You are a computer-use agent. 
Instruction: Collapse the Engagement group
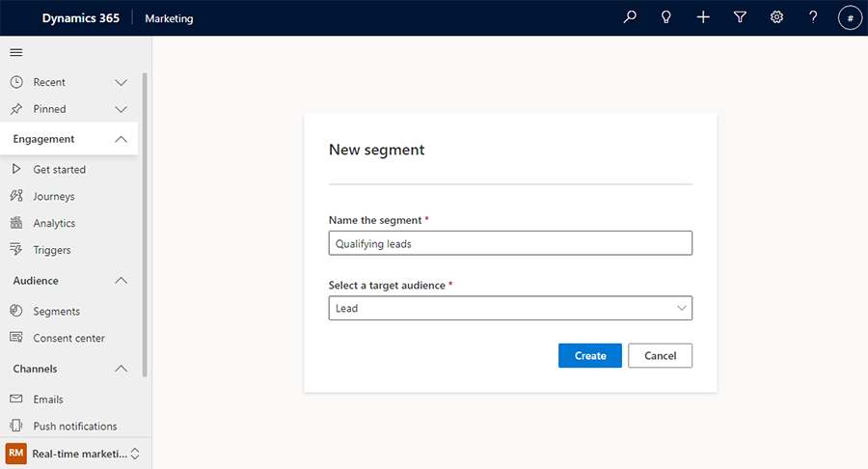tap(121, 139)
